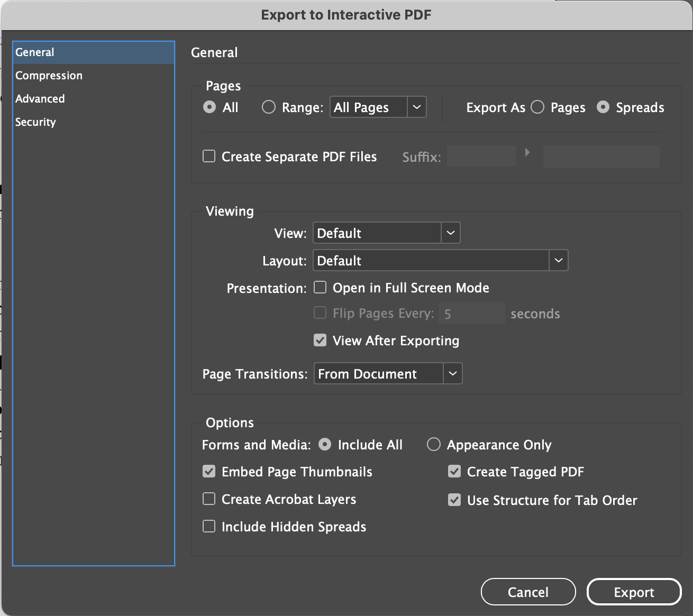693x616 pixels.
Task: Click the Cancel button
Action: coord(528,592)
